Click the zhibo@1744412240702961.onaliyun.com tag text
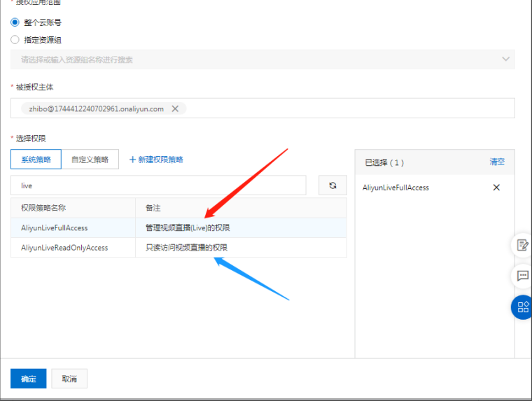Image resolution: width=532 pixels, height=401 pixels. coord(97,108)
